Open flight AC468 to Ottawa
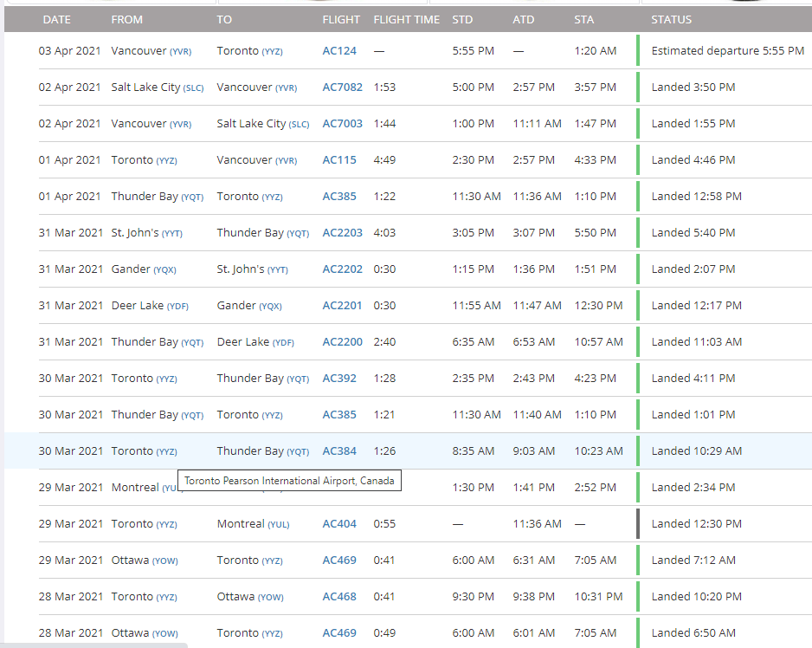Viewport: 812px width, 648px height. 339,597
